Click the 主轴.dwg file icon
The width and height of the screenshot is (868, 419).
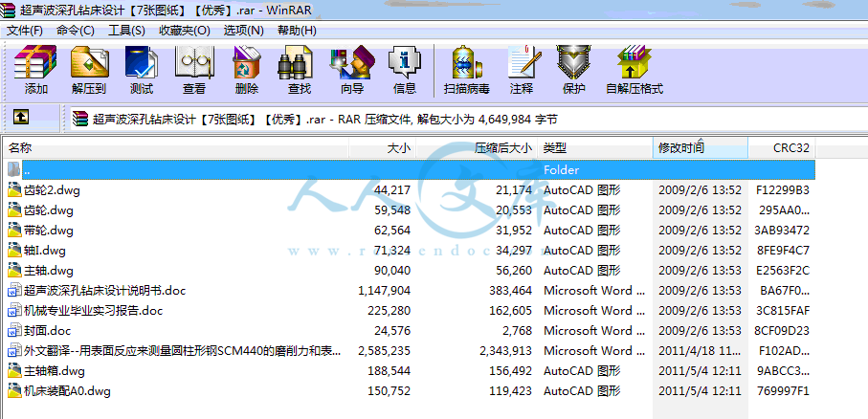tap(14, 271)
